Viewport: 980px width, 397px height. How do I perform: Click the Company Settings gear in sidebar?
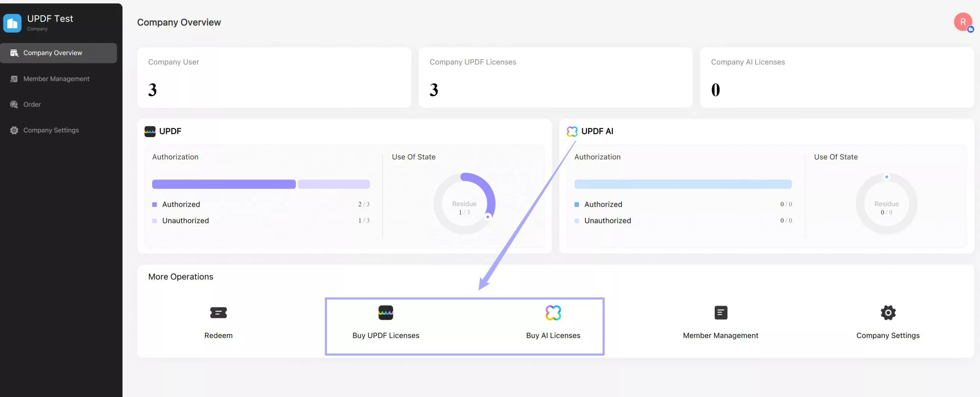pyautogui.click(x=14, y=130)
